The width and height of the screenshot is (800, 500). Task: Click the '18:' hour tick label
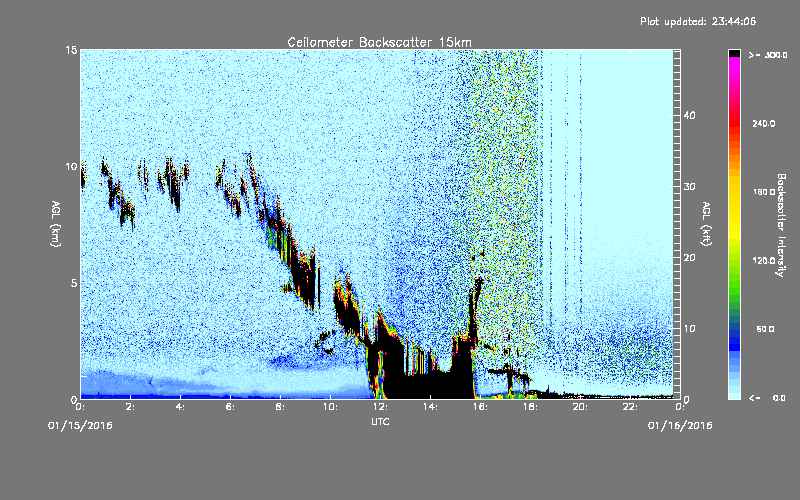[531, 407]
